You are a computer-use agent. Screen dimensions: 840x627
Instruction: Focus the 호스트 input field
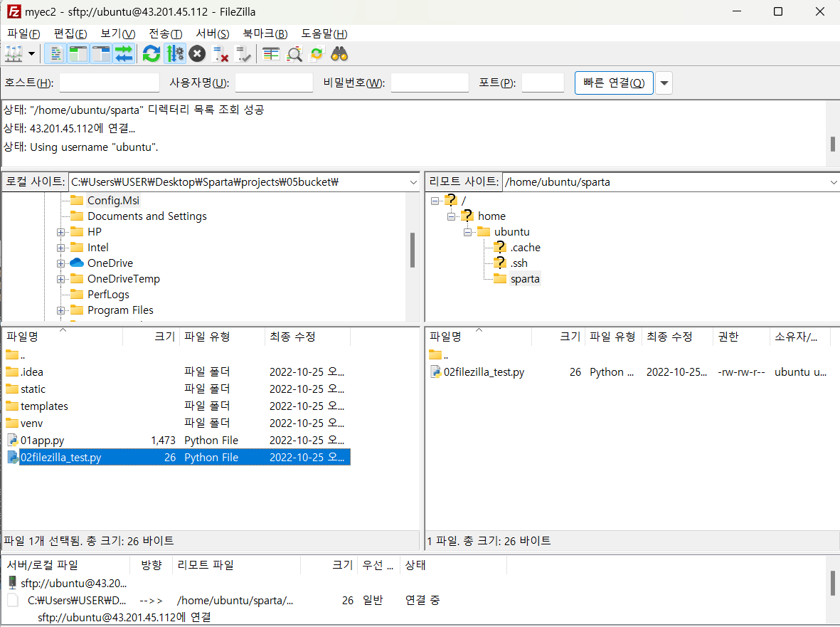tap(110, 83)
